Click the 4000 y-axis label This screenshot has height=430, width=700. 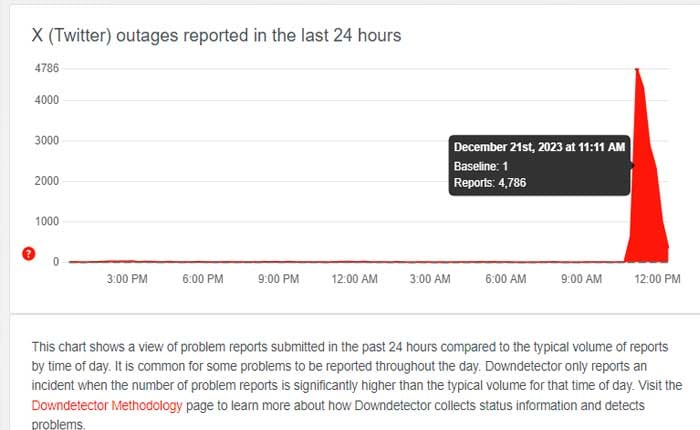[47, 100]
